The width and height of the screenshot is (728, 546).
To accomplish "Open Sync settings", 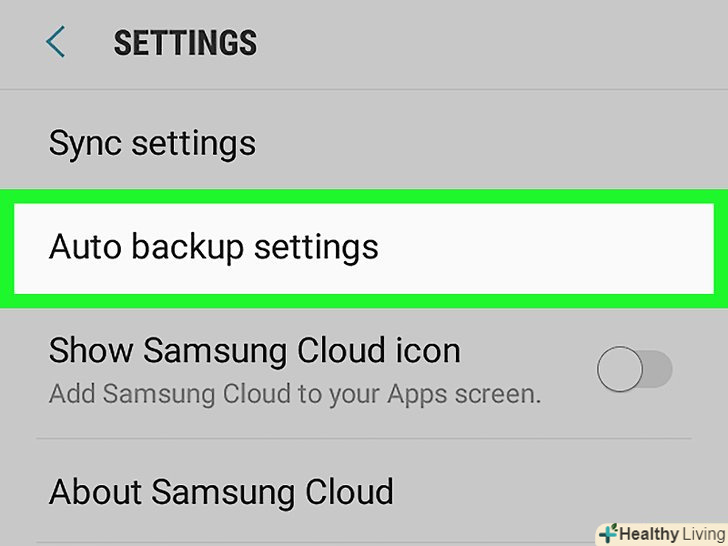I will (x=152, y=143).
